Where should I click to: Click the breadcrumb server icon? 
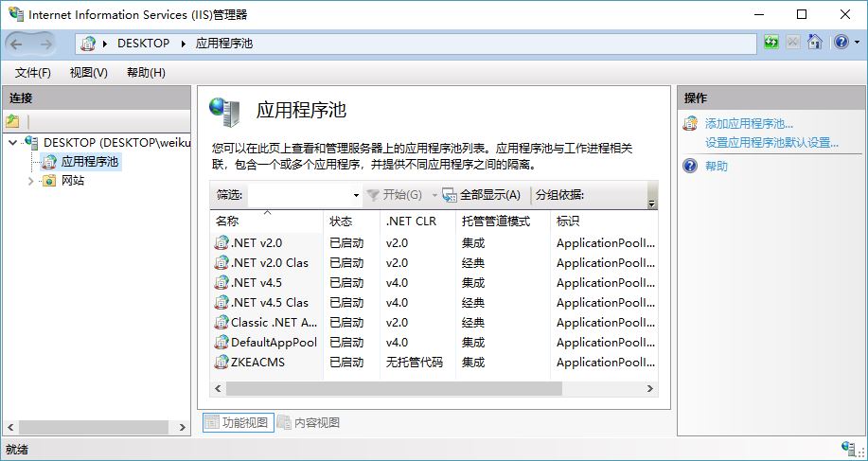click(x=87, y=44)
